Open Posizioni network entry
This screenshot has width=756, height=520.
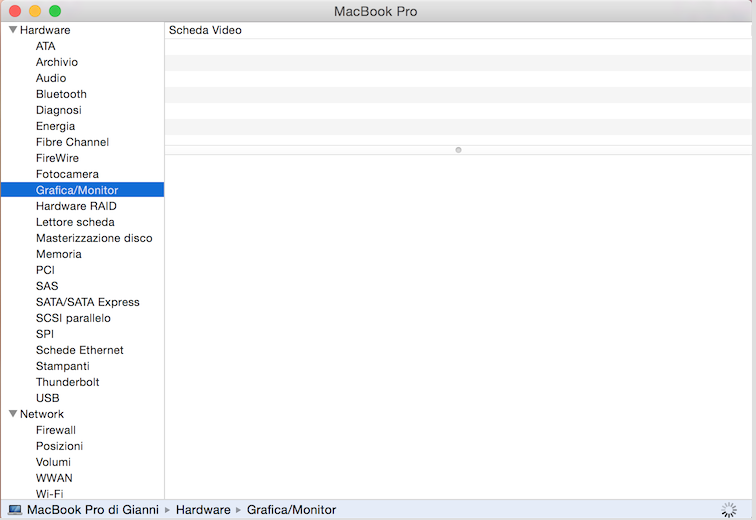[59, 446]
